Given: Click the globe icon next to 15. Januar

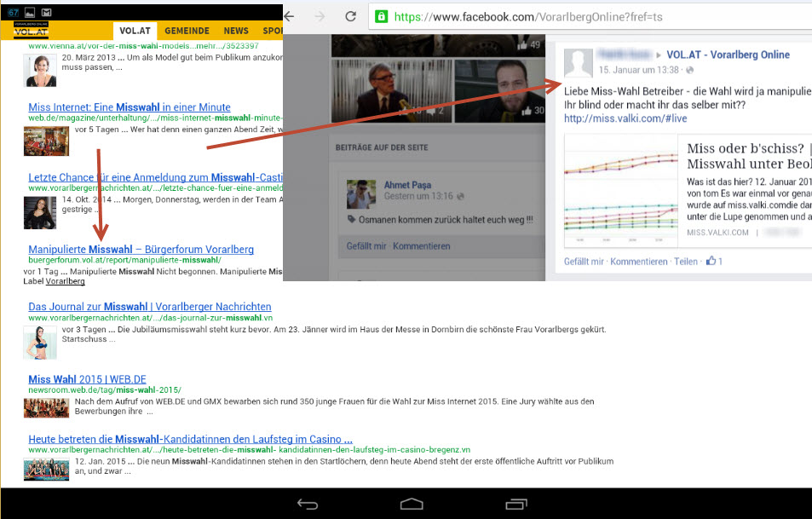Looking at the screenshot, I should [x=690, y=70].
